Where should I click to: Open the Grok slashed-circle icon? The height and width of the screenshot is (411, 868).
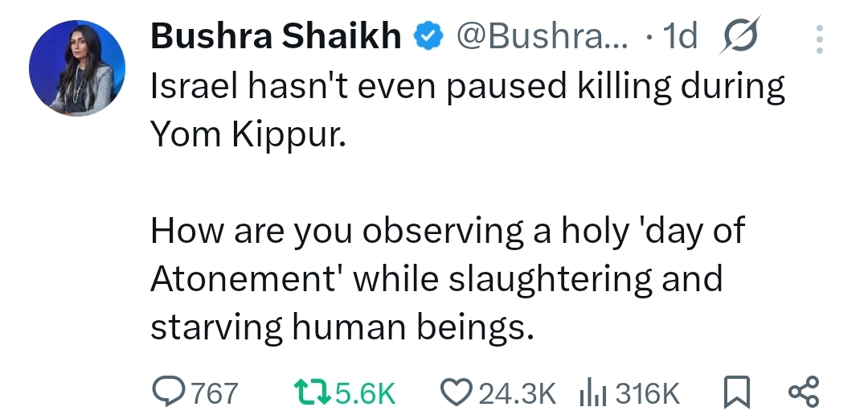pos(742,37)
